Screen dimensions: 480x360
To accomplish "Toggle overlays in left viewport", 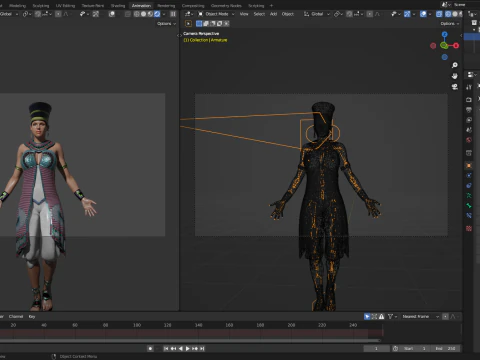I will point(112,14).
